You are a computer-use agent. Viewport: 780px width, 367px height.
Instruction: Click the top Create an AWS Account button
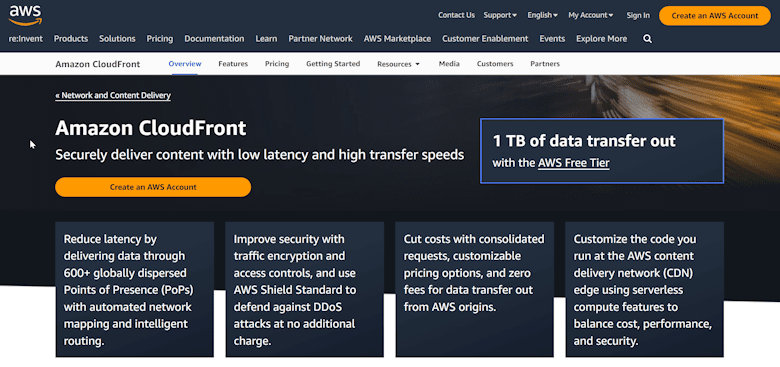[x=715, y=15]
